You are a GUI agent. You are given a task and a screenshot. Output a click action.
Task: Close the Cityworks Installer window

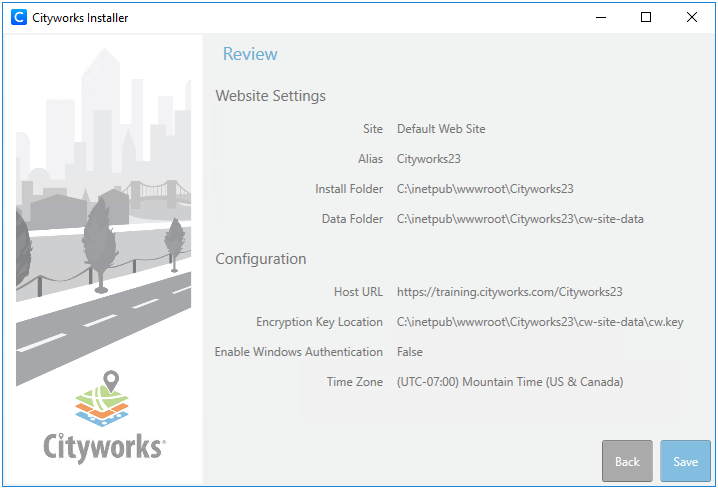click(691, 17)
